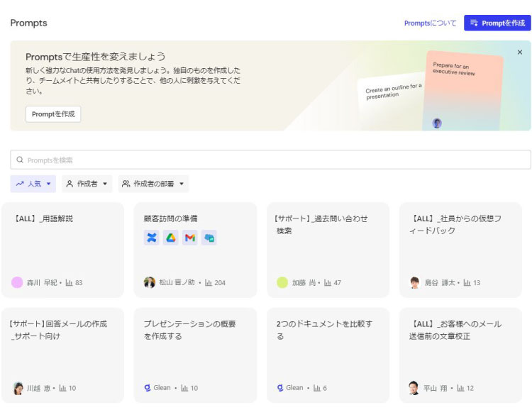Viewport: 532px width, 410px height.
Task: Click Glean logo on 2つのドキュメント card
Action: [x=280, y=387]
